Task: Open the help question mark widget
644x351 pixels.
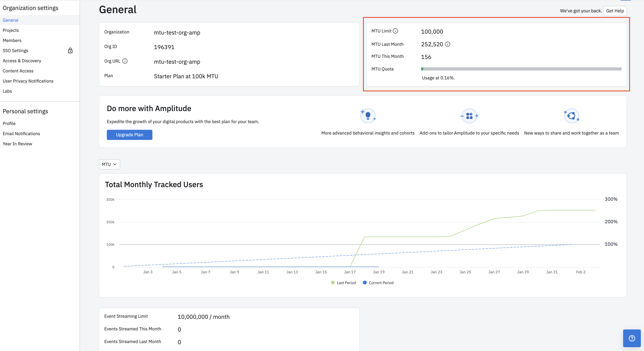Action: pyautogui.click(x=632, y=338)
